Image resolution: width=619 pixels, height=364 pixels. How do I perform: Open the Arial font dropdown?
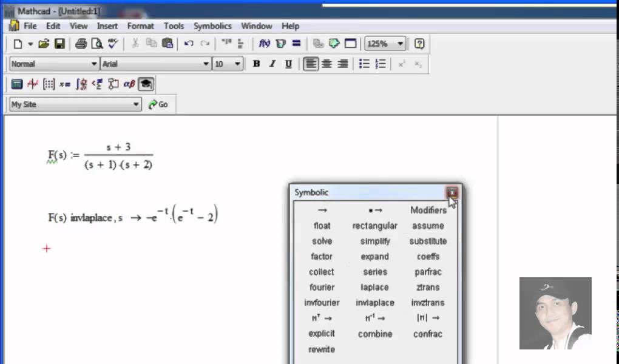pos(206,64)
